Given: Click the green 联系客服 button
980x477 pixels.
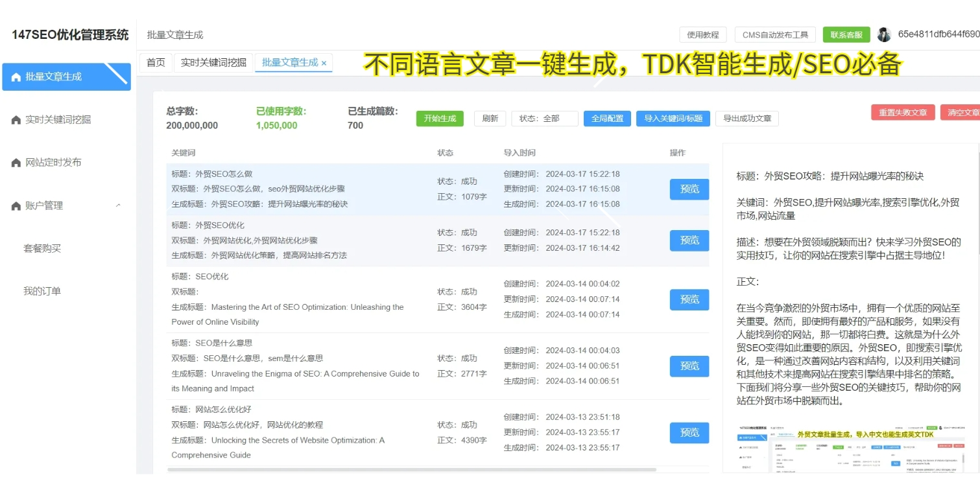Looking at the screenshot, I should click(846, 34).
